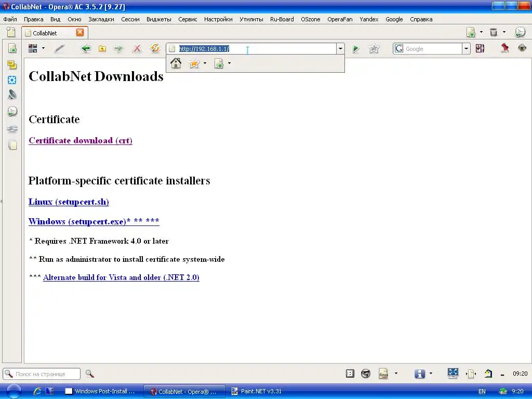Go back with the green left arrow
The height and width of the screenshot is (399, 532).
86,48
